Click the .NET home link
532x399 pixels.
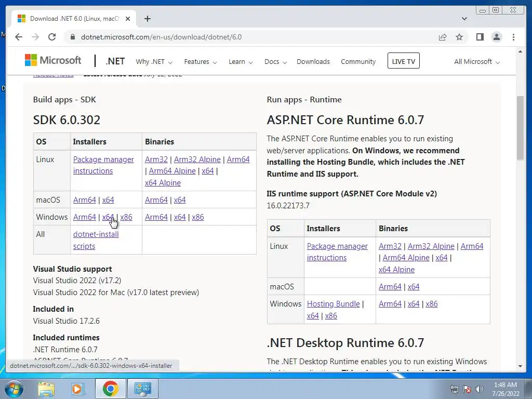(115, 61)
